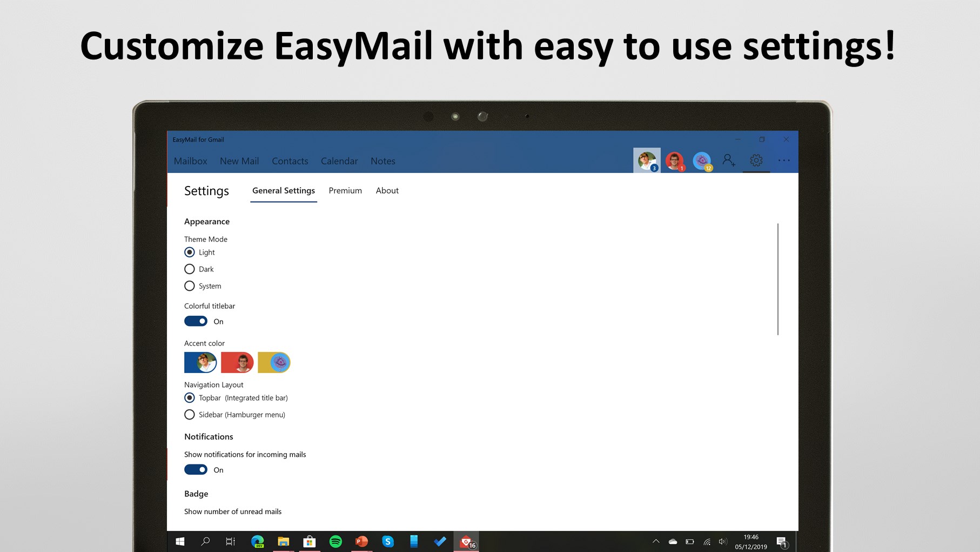The image size is (980, 552).
Task: Click the 'Badge' section heading
Action: [196, 494]
